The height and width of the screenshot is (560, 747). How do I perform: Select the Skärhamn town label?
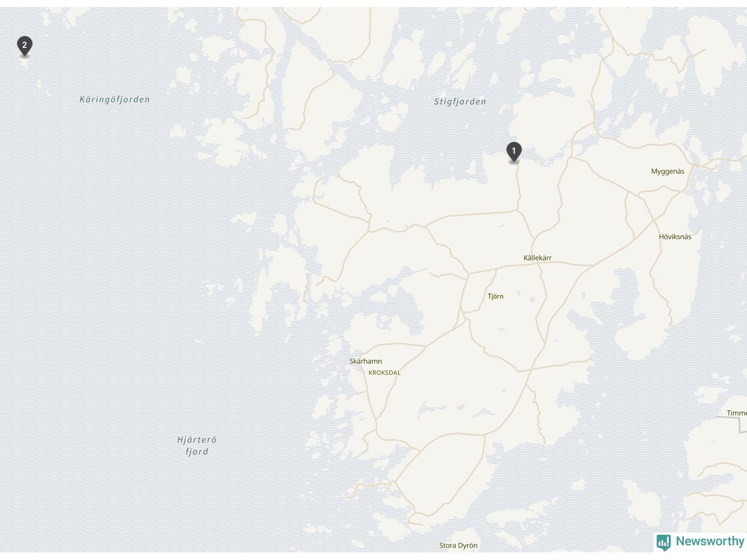pyautogui.click(x=365, y=361)
